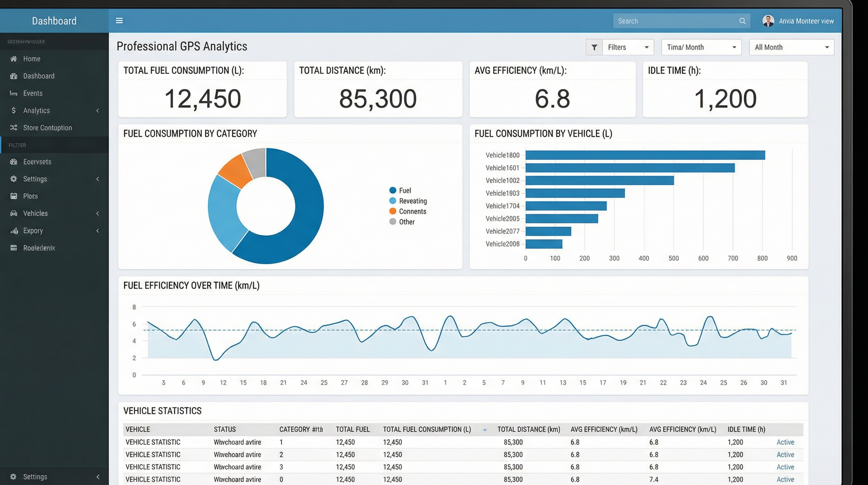Open the Tima/ Month dropdown

[701, 47]
